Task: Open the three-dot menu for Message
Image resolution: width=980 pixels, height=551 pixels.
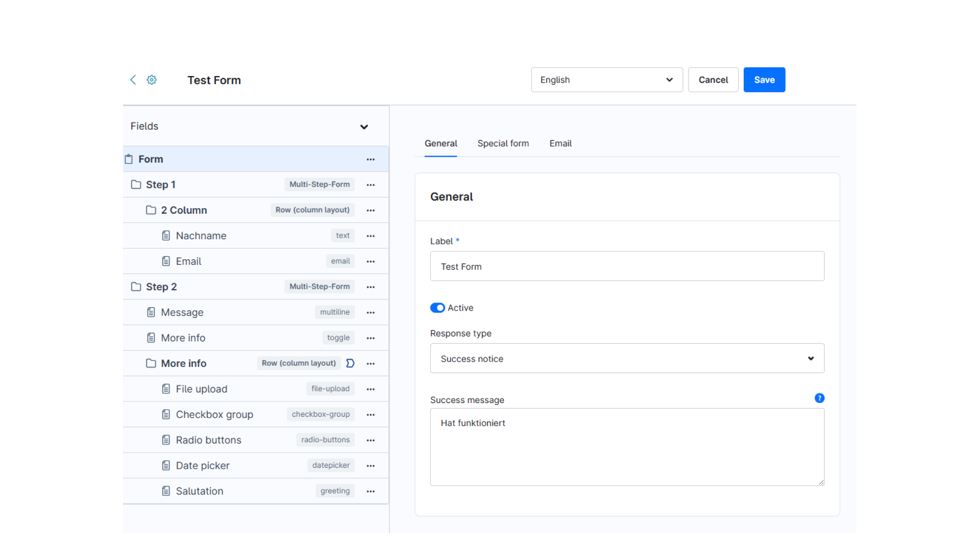Action: click(371, 313)
